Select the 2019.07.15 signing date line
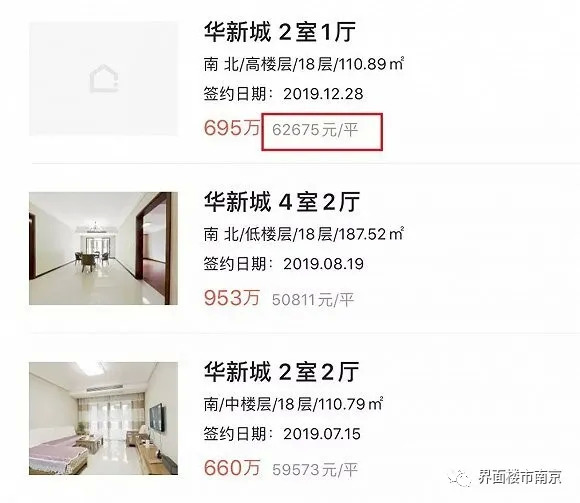580x503 pixels. (282, 433)
